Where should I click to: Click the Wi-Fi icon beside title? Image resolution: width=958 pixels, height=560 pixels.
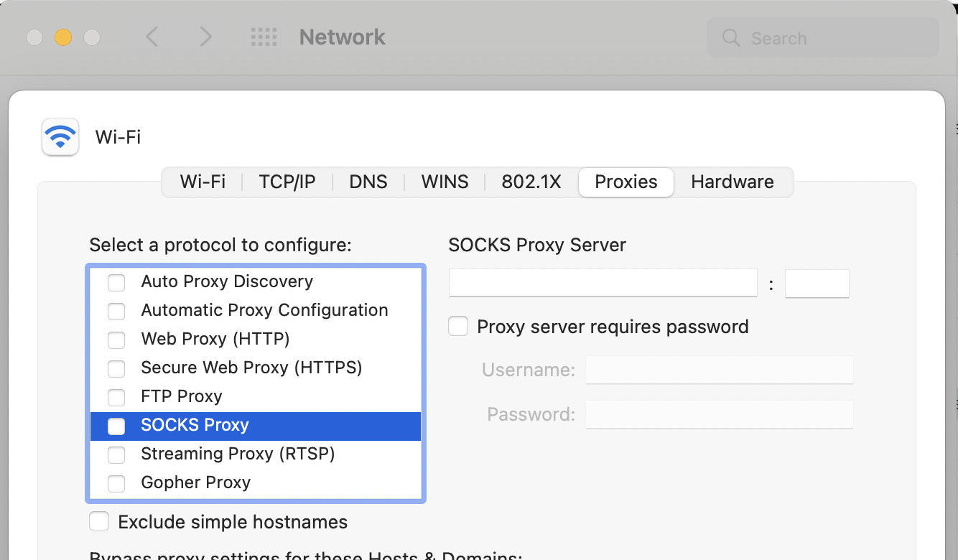coord(60,136)
